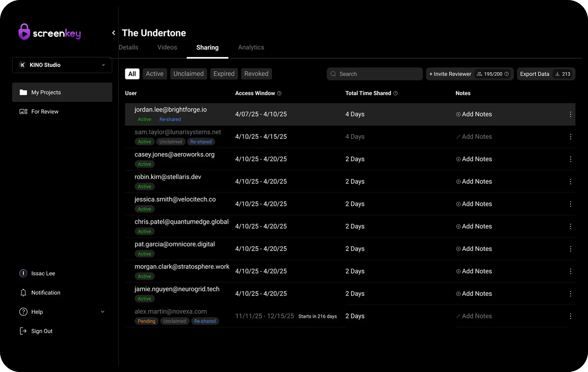Open three-dot menu for casey.jones@aeroworks.org
Screen dimensions: 588x372
(570, 159)
